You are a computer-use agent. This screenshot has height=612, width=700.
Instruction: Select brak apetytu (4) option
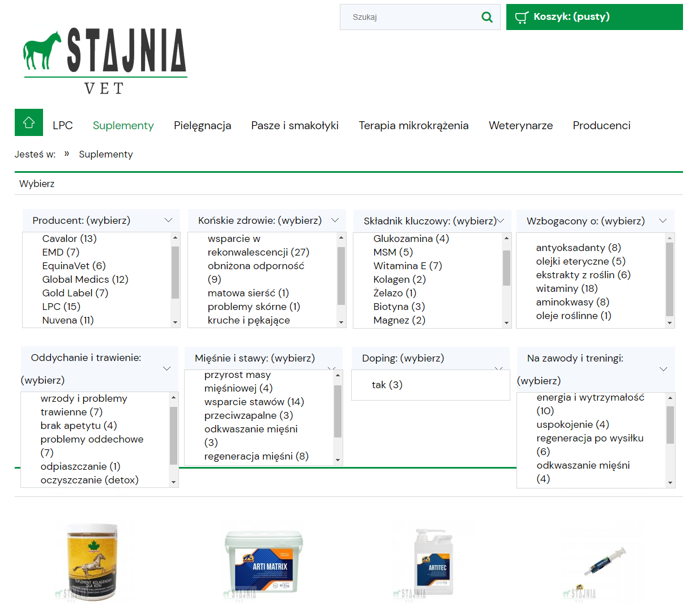[x=79, y=426]
